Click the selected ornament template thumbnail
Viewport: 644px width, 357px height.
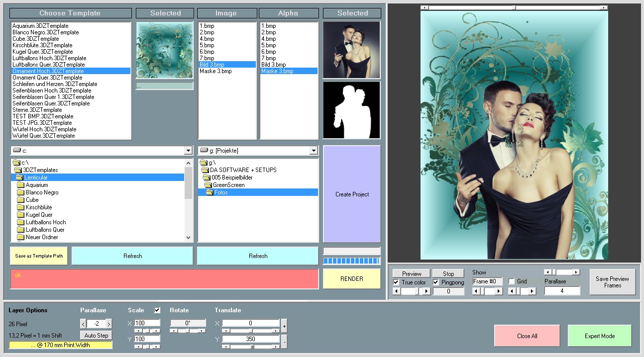[x=165, y=50]
